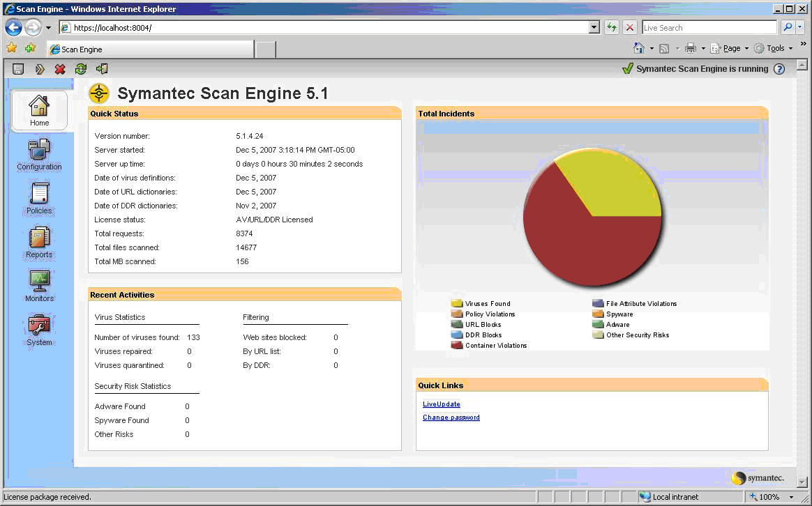The width and height of the screenshot is (812, 506).
Task: Click the Apply double-arrow toolbar icon
Action: point(39,69)
